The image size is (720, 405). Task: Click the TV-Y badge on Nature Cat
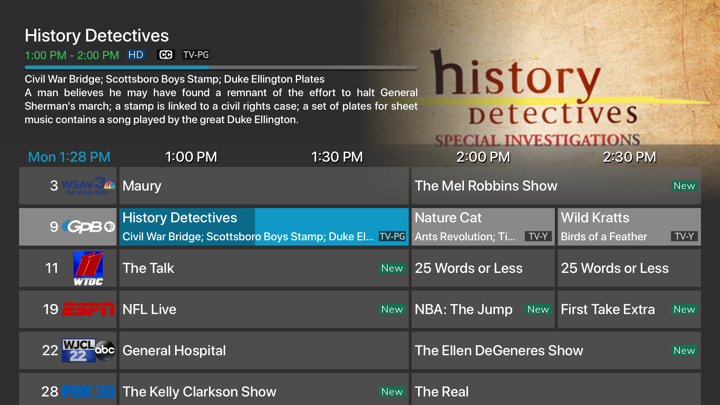(x=538, y=236)
